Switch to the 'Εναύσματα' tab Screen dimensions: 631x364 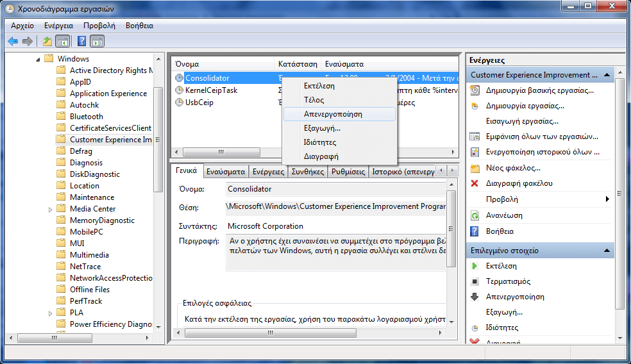(x=226, y=172)
